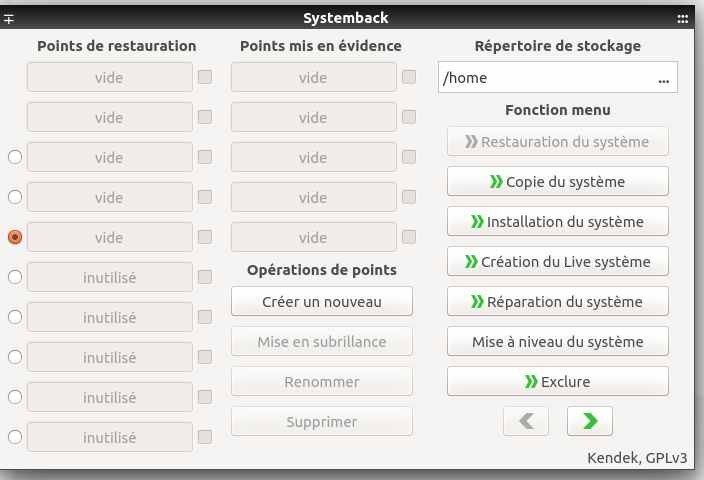Create a new restore point
704x480 pixels.
tap(321, 301)
